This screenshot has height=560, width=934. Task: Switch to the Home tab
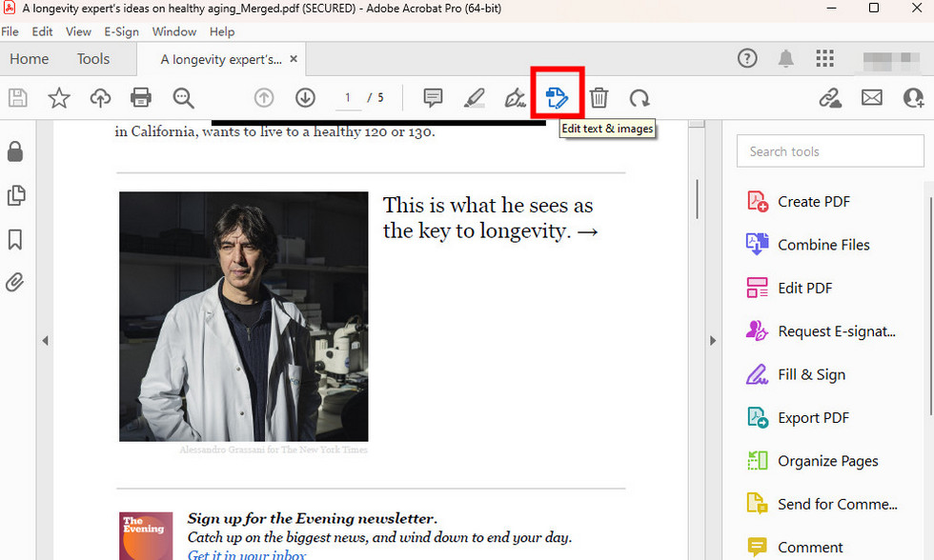click(29, 58)
